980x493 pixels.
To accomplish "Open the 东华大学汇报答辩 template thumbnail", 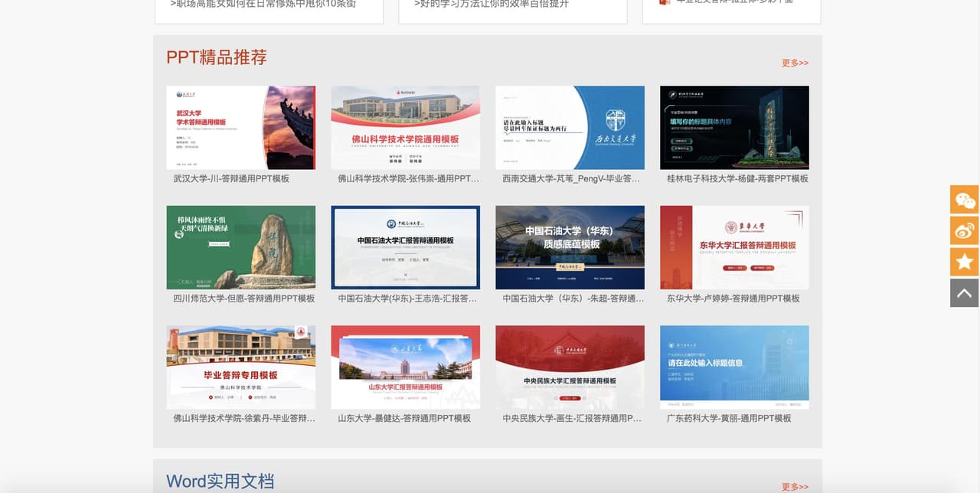I will coord(735,247).
